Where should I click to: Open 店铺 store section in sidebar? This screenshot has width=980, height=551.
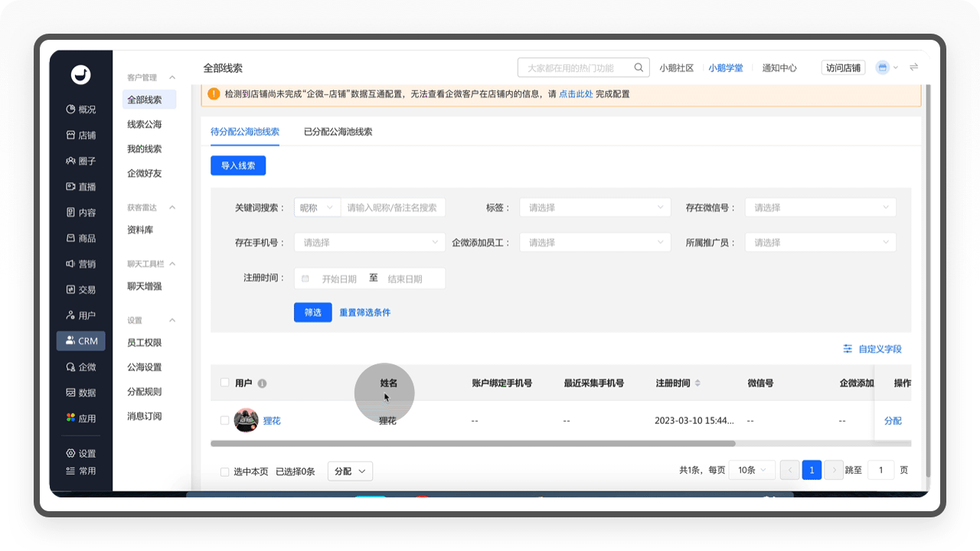click(x=81, y=135)
